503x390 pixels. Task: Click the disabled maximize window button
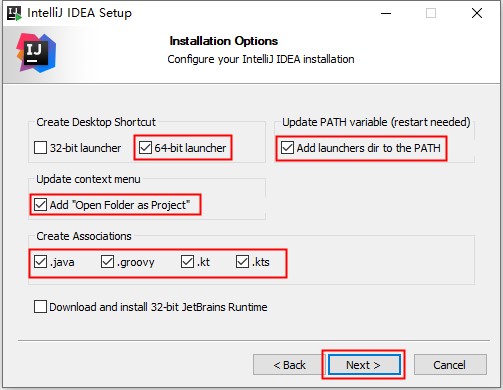pyautogui.click(x=431, y=13)
